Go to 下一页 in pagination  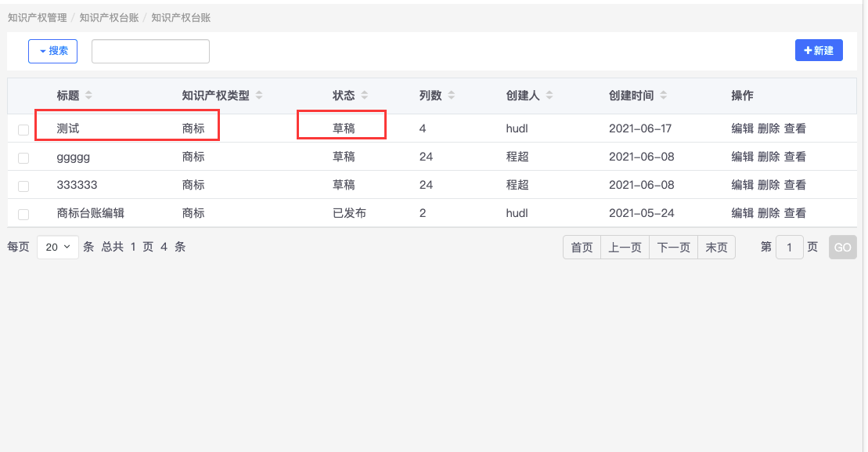point(673,248)
